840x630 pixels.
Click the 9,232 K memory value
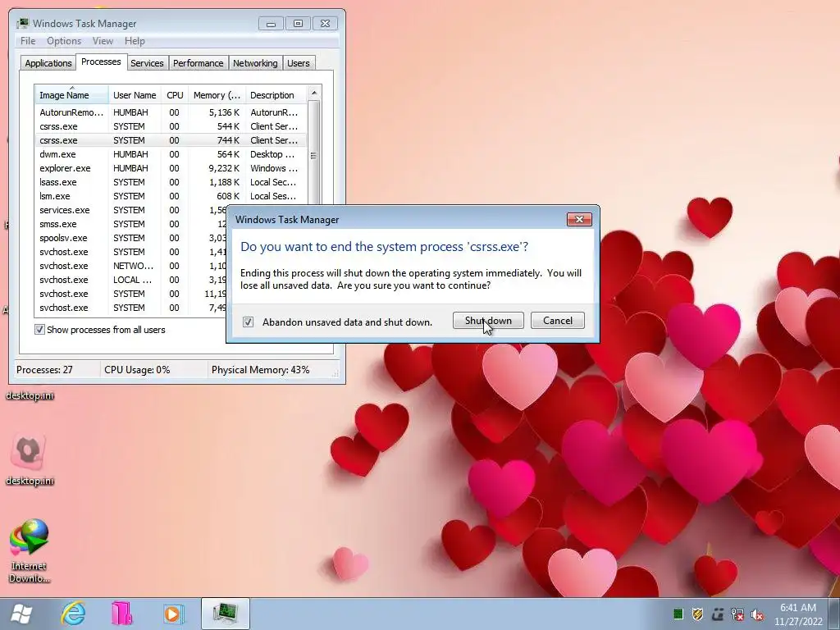click(224, 168)
